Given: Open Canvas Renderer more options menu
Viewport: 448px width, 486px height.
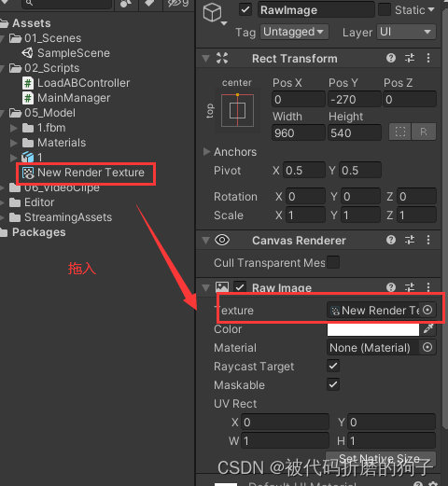Looking at the screenshot, I should coord(428,240).
